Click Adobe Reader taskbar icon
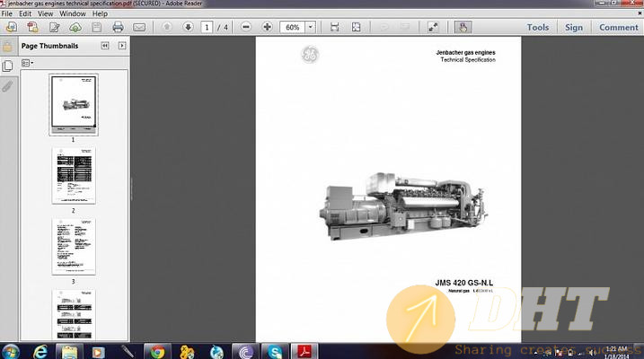644x359 pixels. [x=304, y=352]
